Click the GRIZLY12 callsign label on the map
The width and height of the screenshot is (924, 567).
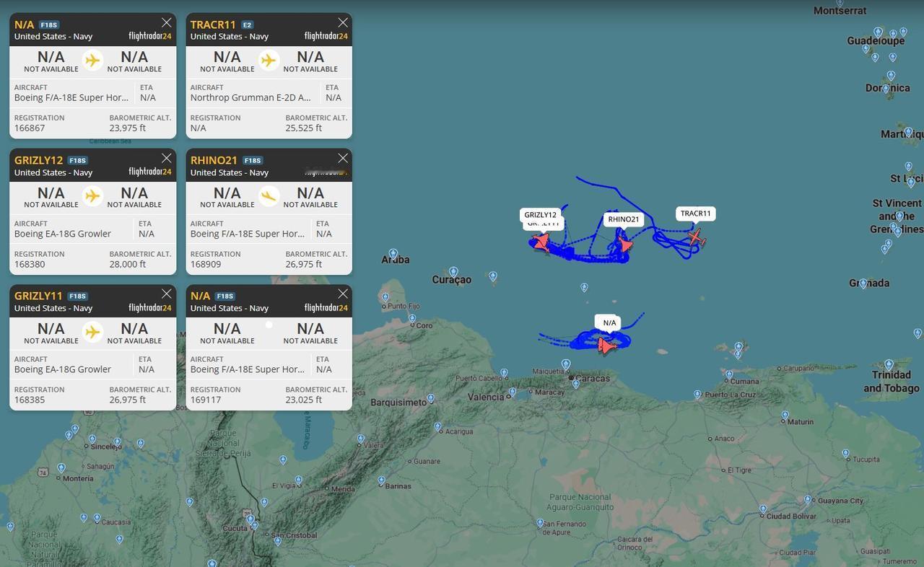(x=541, y=215)
